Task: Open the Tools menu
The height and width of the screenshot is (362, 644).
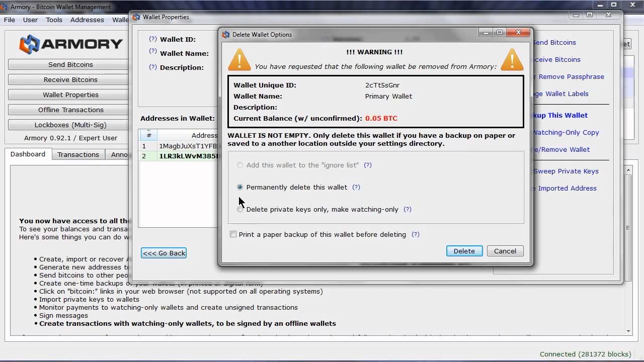Action: pyautogui.click(x=54, y=20)
